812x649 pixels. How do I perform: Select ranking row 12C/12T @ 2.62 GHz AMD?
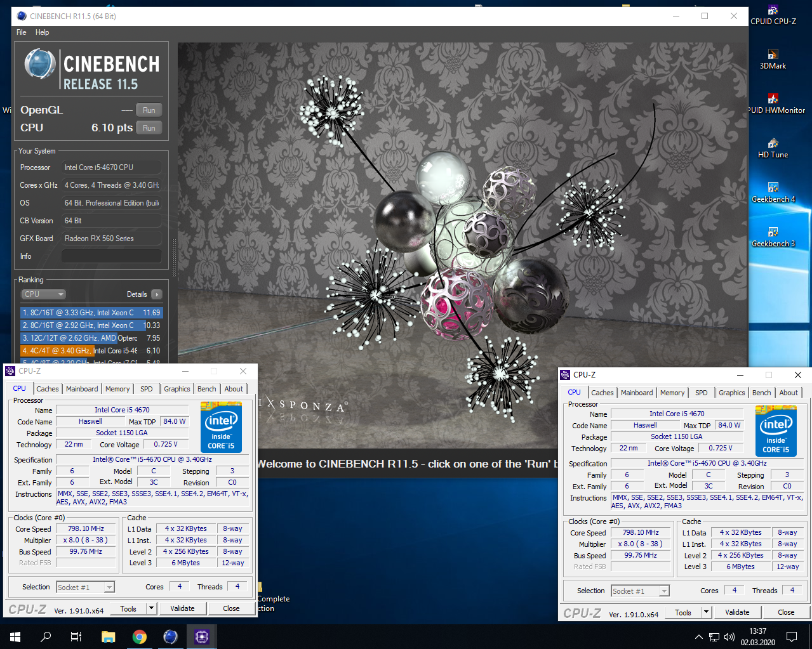(91, 338)
